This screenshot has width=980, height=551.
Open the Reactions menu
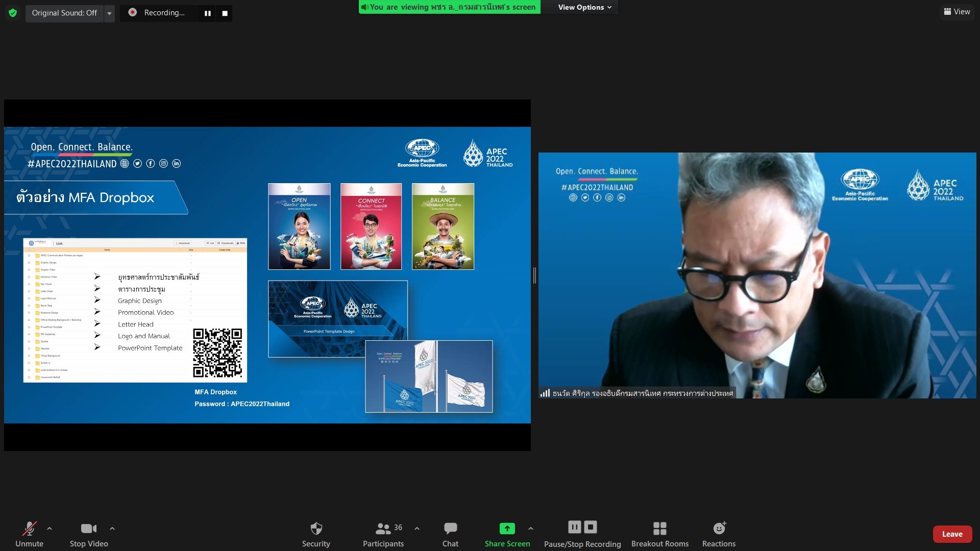coord(719,534)
